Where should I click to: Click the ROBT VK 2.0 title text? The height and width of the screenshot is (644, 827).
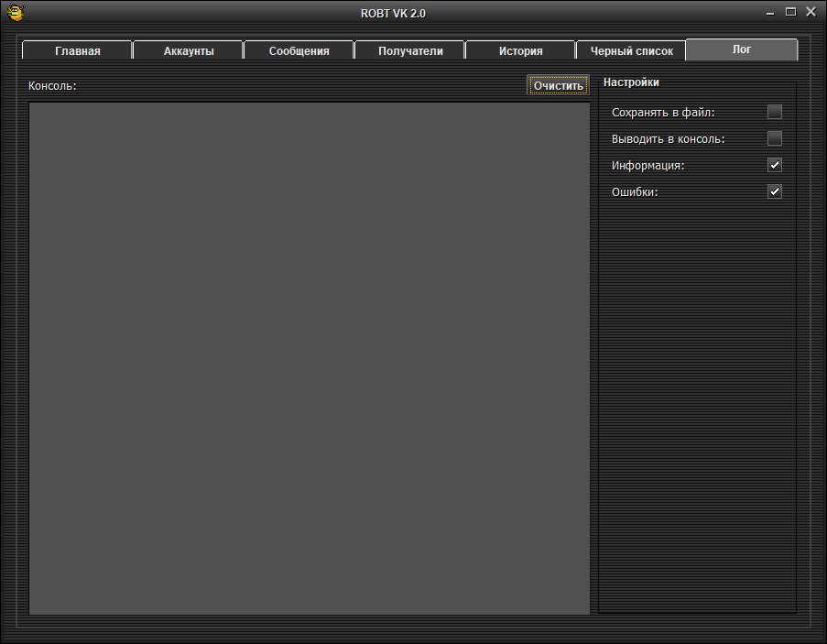click(393, 13)
